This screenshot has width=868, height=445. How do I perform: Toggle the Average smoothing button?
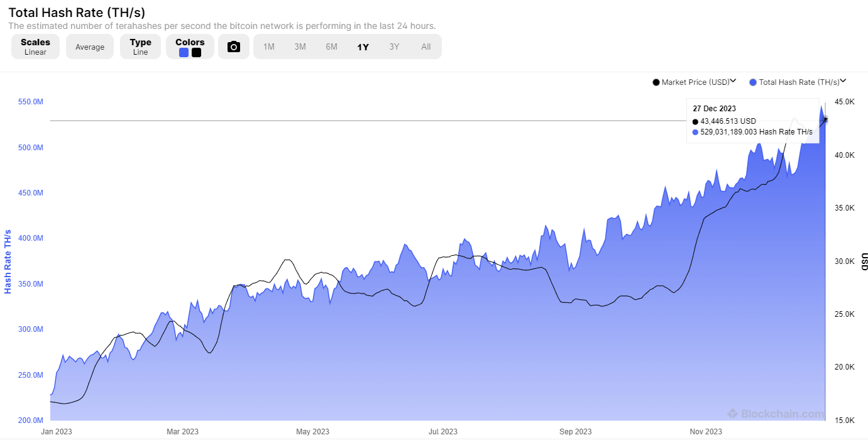[x=90, y=47]
